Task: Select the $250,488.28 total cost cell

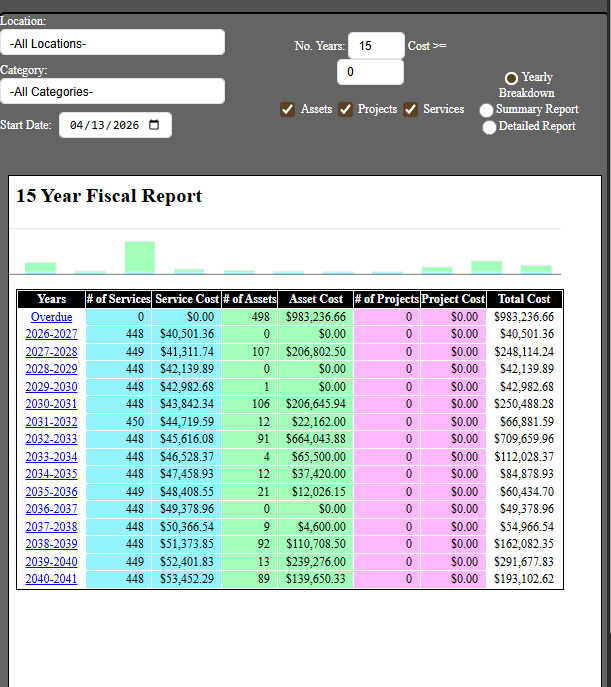Action: pyautogui.click(x=524, y=404)
